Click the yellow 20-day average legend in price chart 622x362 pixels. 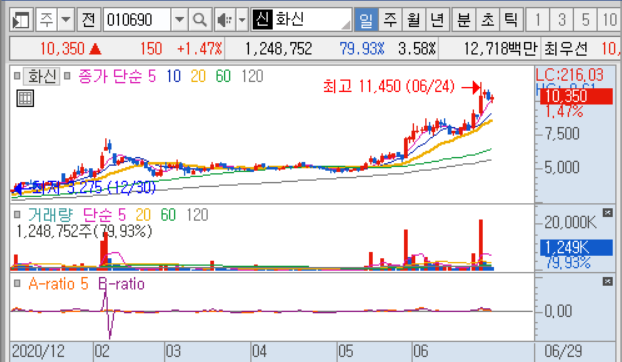pos(198,76)
